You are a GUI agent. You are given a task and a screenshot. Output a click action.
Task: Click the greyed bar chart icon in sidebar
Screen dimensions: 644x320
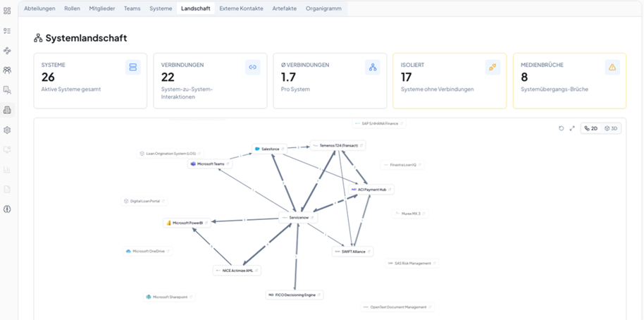[7, 169]
